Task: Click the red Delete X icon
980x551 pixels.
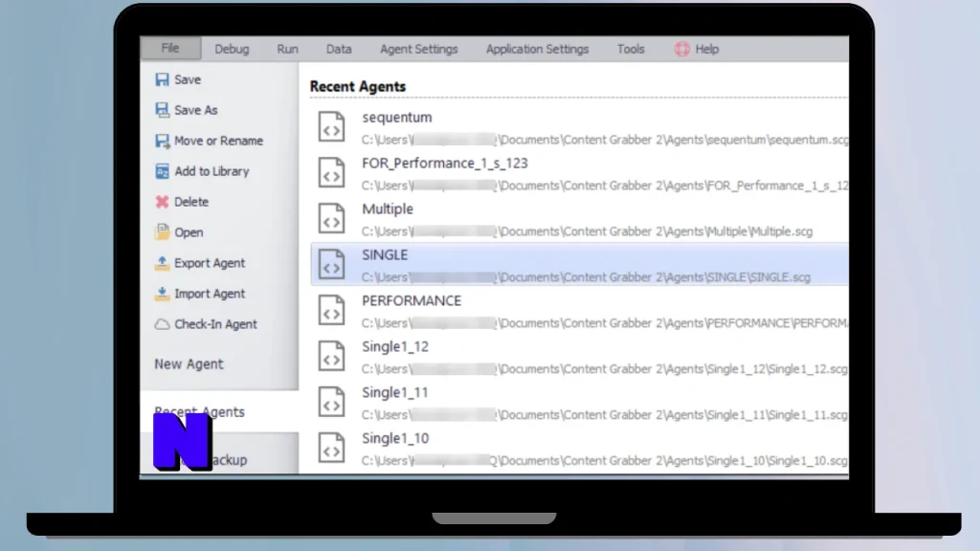Action: pos(162,202)
